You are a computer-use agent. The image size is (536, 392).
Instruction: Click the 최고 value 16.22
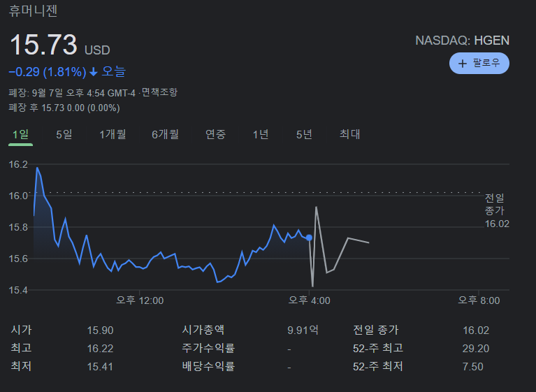(100, 349)
